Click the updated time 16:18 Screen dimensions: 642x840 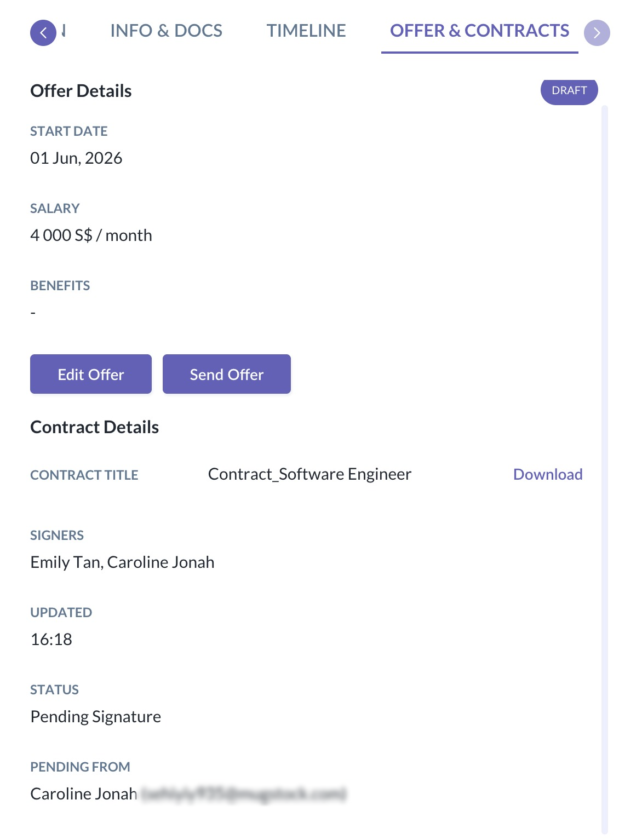51,640
